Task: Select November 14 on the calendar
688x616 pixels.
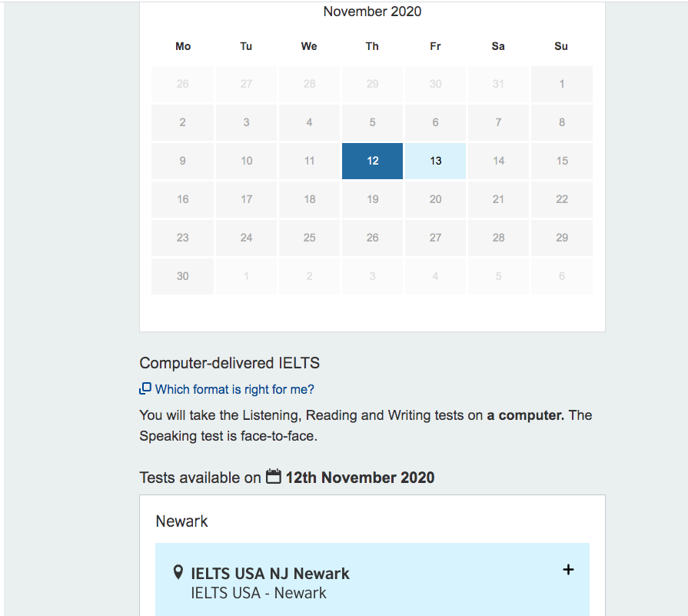Action: (498, 161)
